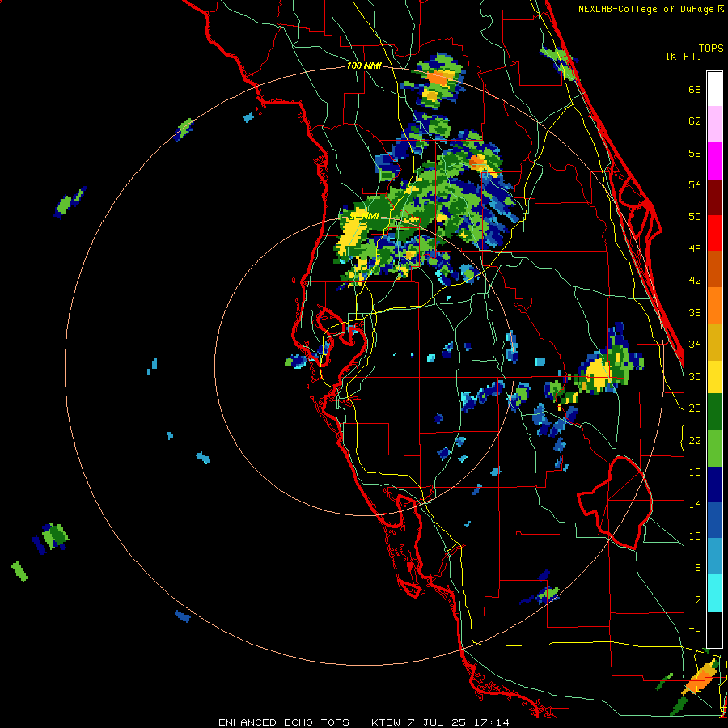This screenshot has width=728, height=728.
Task: Select the 46 value on the legend scale
Action: click(695, 249)
